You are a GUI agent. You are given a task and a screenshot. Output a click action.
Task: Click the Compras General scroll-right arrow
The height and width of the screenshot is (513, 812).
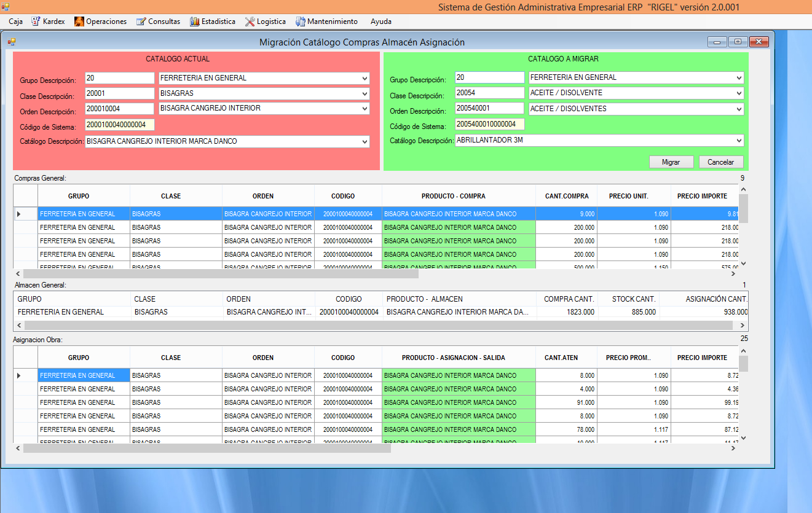tap(733, 274)
